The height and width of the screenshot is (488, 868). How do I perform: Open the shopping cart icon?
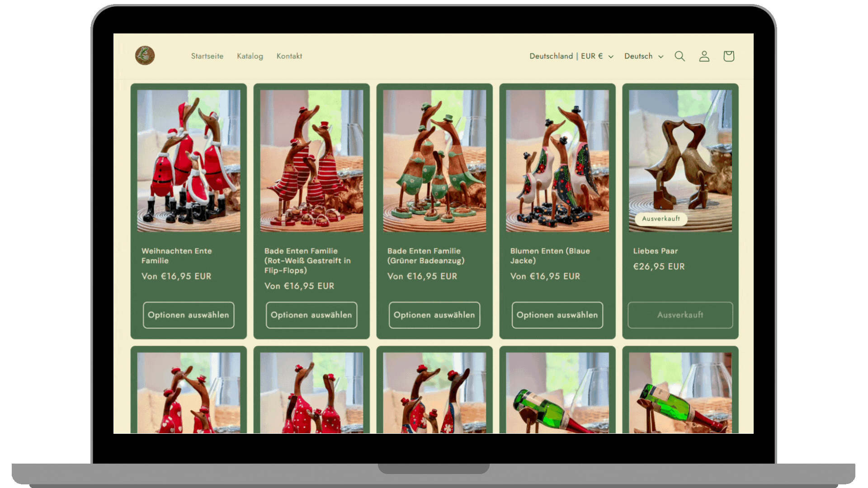pos(728,56)
